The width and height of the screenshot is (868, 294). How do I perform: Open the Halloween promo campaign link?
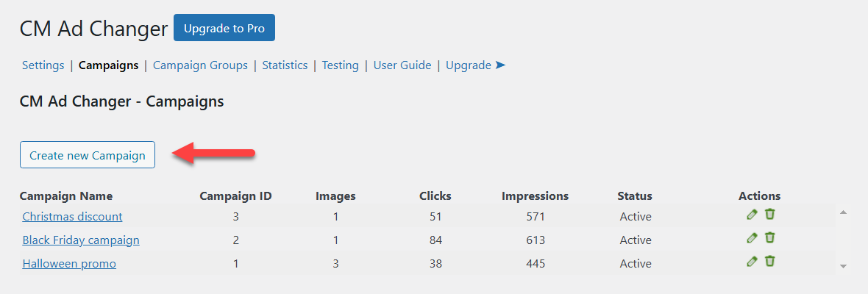click(x=69, y=264)
